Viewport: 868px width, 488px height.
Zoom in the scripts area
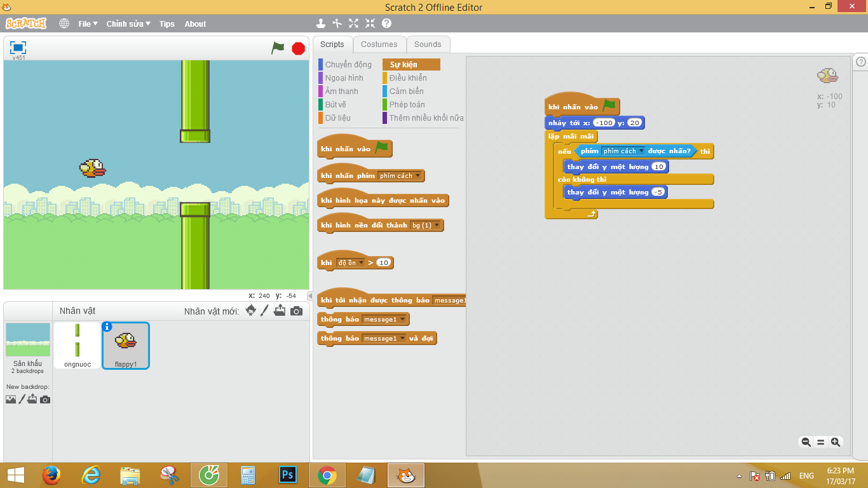pos(837,441)
